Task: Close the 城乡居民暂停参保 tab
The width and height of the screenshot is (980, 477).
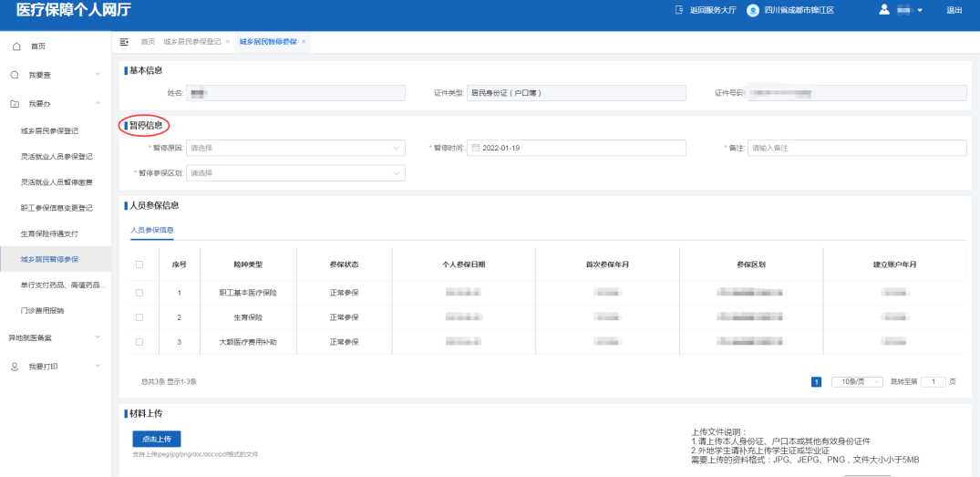Action: pos(304,41)
